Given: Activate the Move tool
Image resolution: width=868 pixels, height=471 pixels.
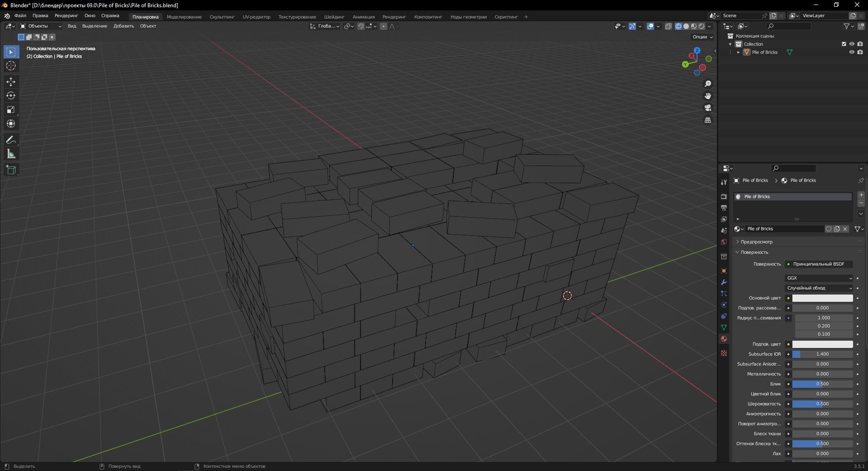Looking at the screenshot, I should 11,82.
